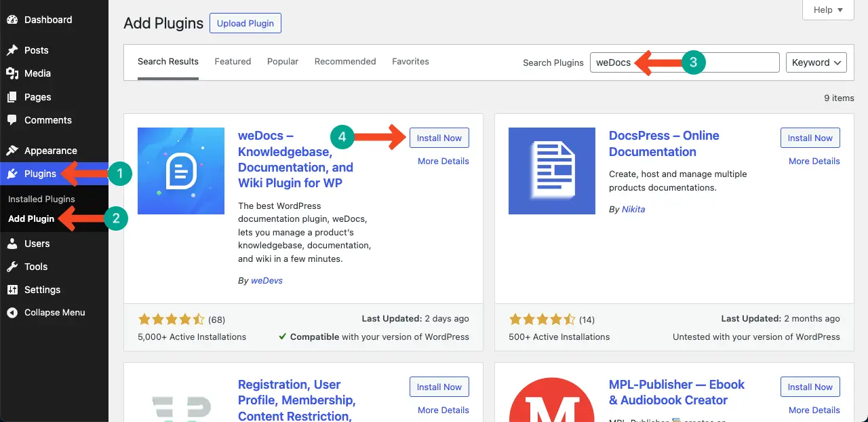Screen dimensions: 868x422
Task: Install the weDocs plugin now
Action: tap(439, 138)
